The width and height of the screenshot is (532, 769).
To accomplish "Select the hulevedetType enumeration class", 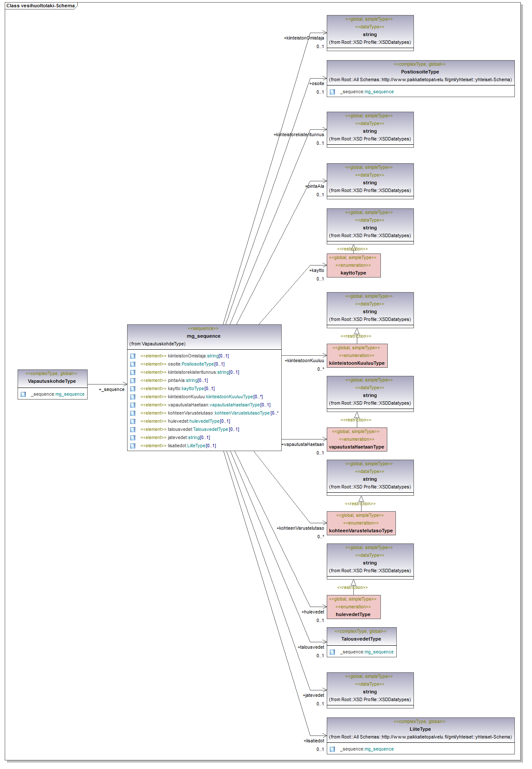I will 353,607.
